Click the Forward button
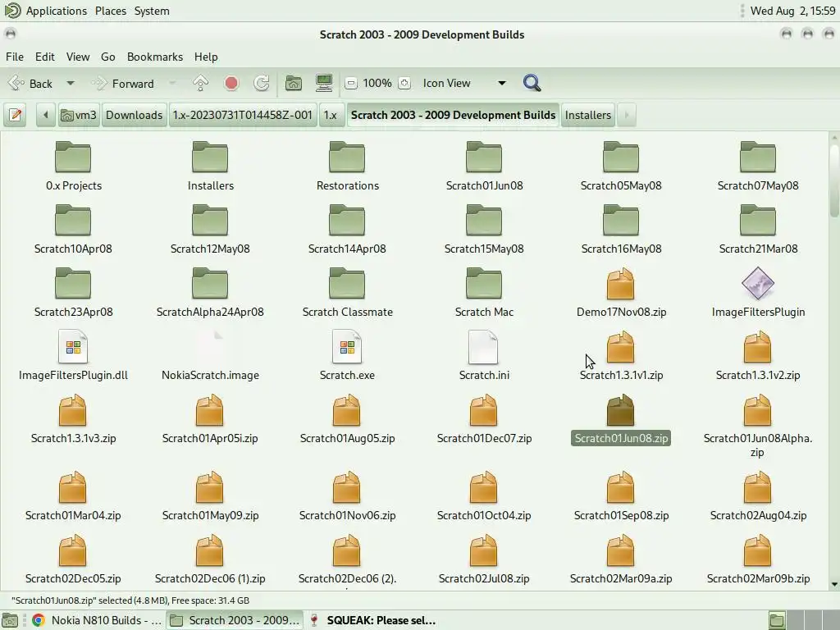This screenshot has height=630, width=840. [x=123, y=84]
